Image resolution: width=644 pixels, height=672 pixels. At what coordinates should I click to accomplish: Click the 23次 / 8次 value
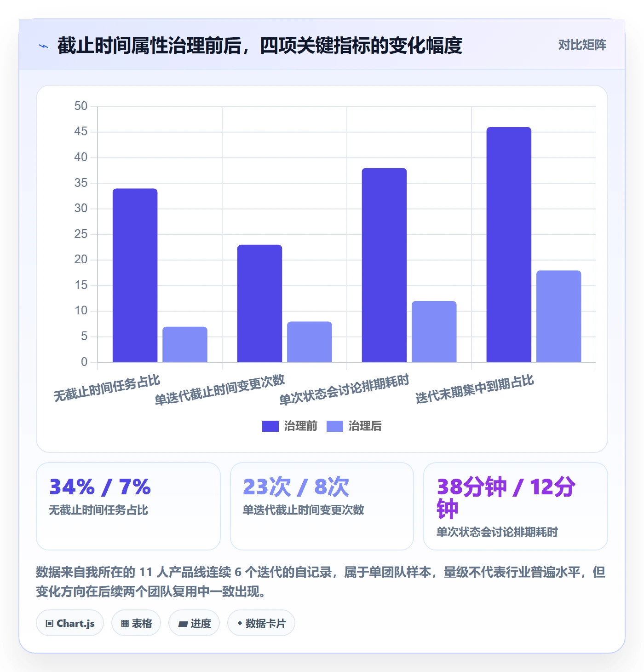click(x=296, y=487)
